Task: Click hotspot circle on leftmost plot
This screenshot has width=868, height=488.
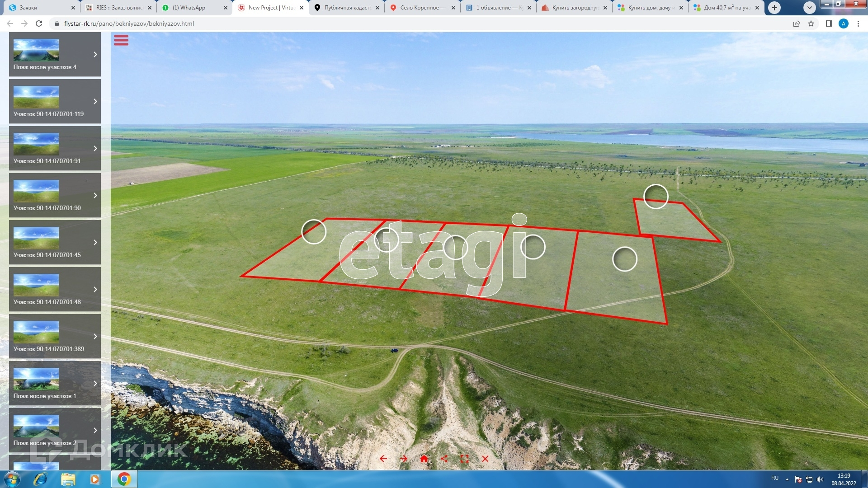Action: coord(314,232)
